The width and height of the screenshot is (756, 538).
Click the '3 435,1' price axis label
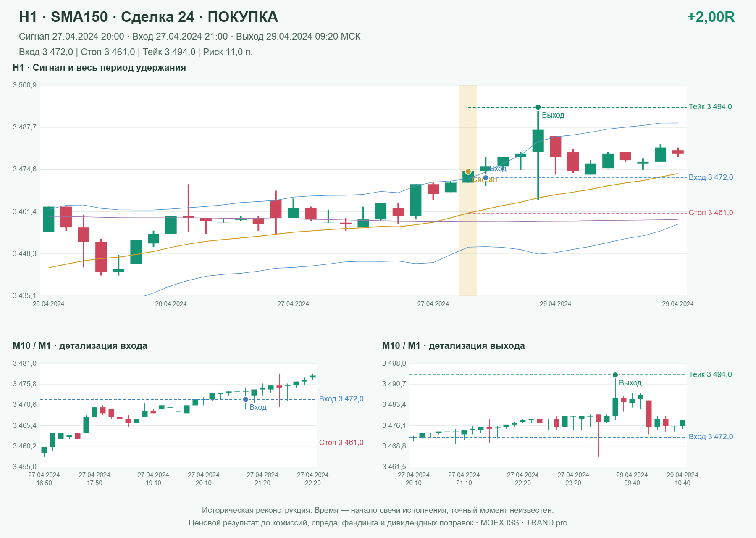click(24, 296)
